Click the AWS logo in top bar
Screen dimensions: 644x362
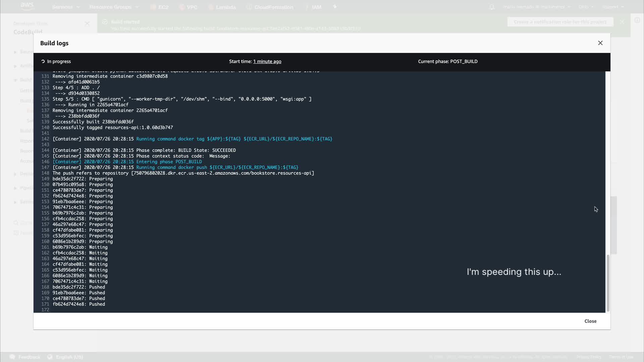27,6
